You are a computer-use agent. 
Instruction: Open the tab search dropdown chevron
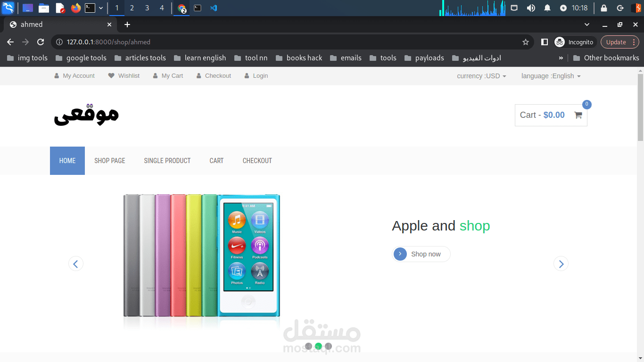click(587, 25)
